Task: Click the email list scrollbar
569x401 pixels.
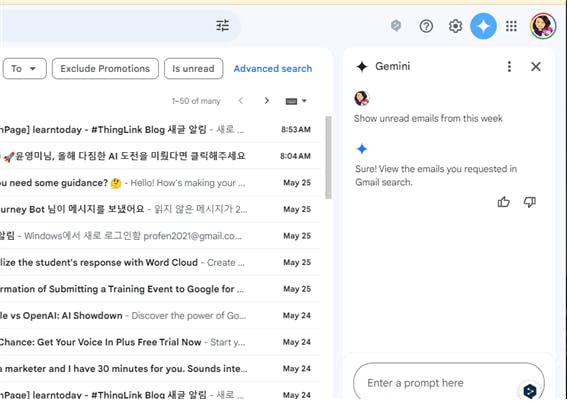Action: coord(328,157)
